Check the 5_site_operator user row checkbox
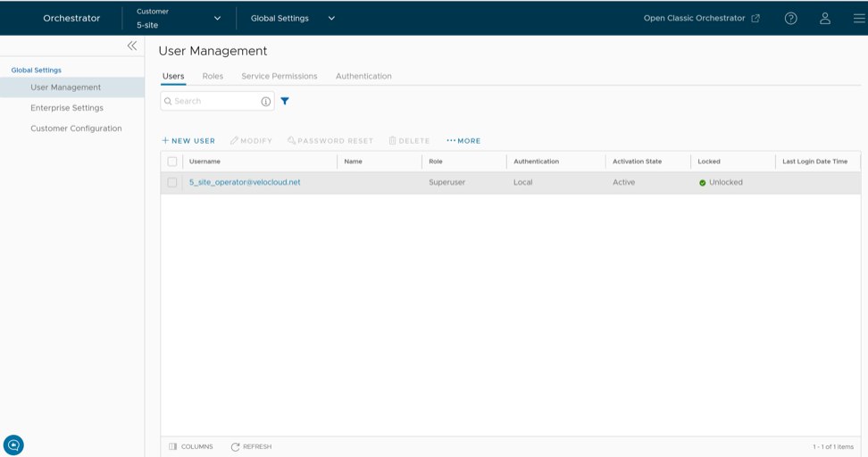Screen dimensions: 868x457 (172, 182)
